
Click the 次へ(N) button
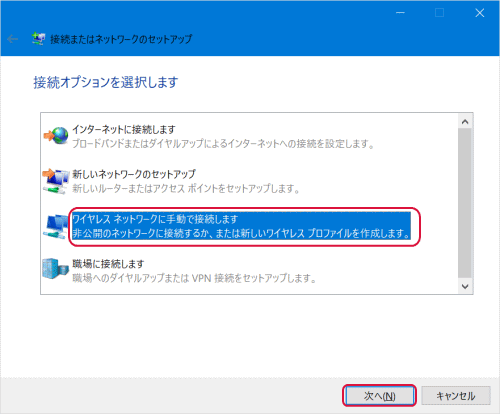point(379,396)
